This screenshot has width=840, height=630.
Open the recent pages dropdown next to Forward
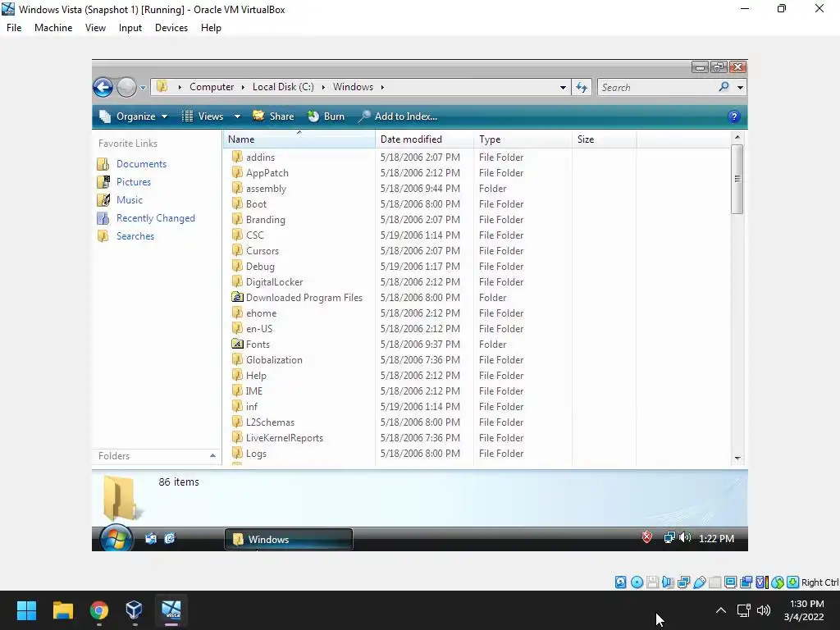click(143, 87)
